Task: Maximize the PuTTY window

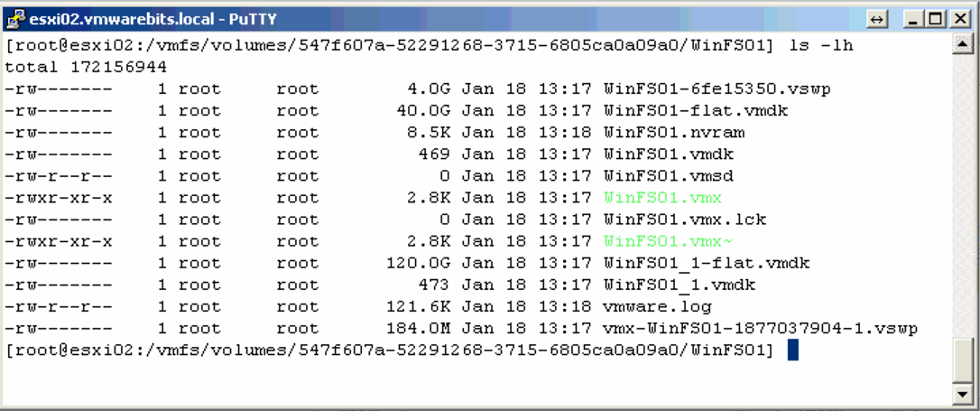Action: point(935,18)
